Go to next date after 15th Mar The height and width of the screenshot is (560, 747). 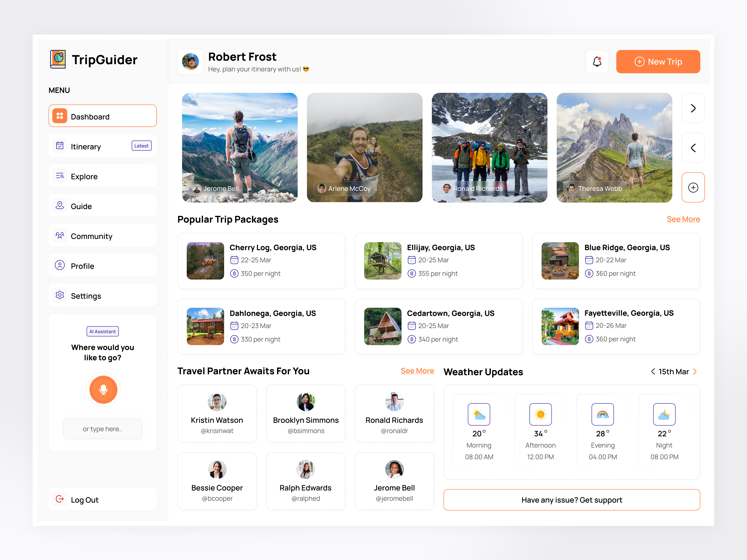tap(695, 372)
